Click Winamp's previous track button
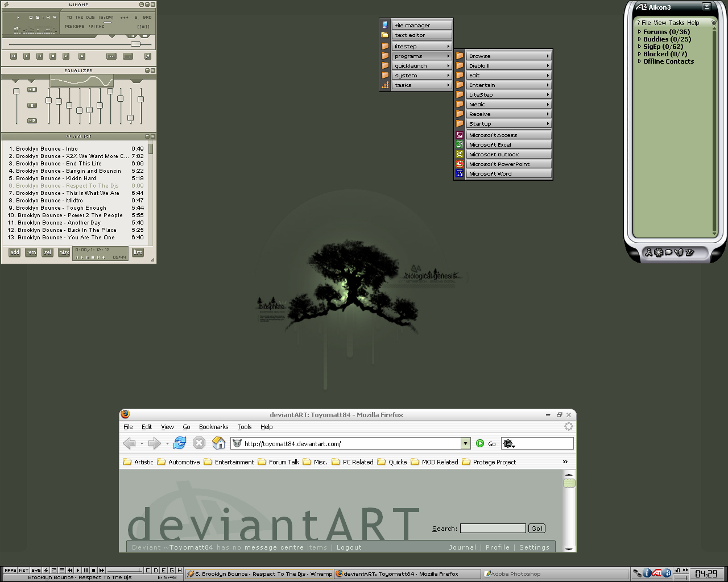728x582 pixels. tap(14, 56)
